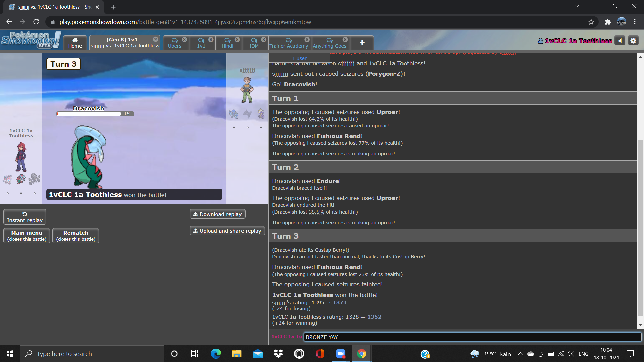Image resolution: width=644 pixels, height=362 pixels.
Task: Focus the chat input with BRONZE YAY
Action: tap(472, 337)
